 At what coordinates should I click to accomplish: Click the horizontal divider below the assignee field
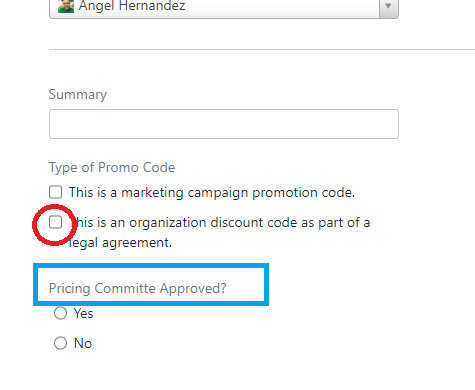tap(262, 50)
